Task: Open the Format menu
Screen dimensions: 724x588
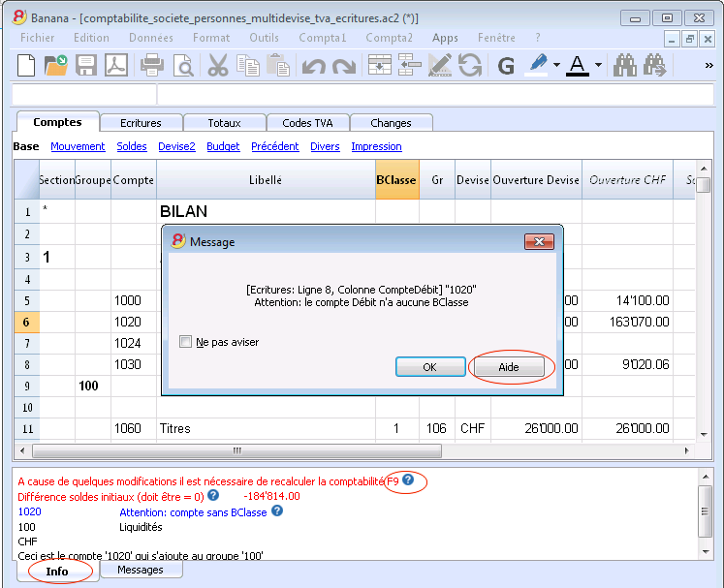Action: click(211, 38)
